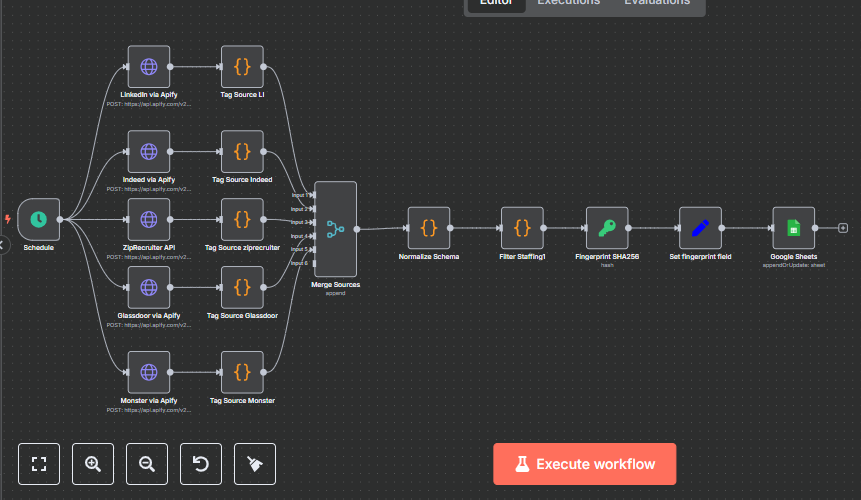The width and height of the screenshot is (861, 500).
Task: Select the Tag Source LI code node
Action: [x=242, y=67]
